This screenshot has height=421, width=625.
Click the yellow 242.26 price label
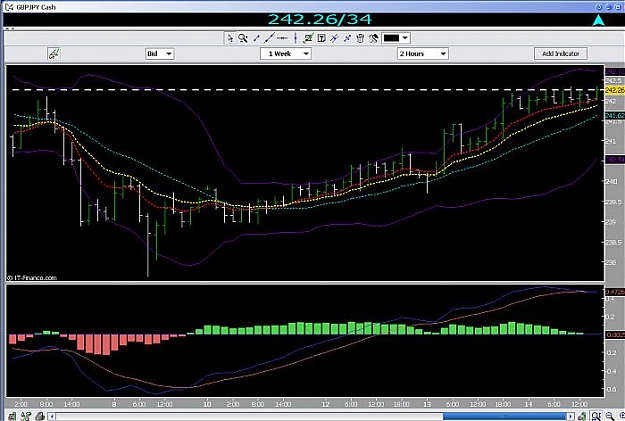coord(615,90)
